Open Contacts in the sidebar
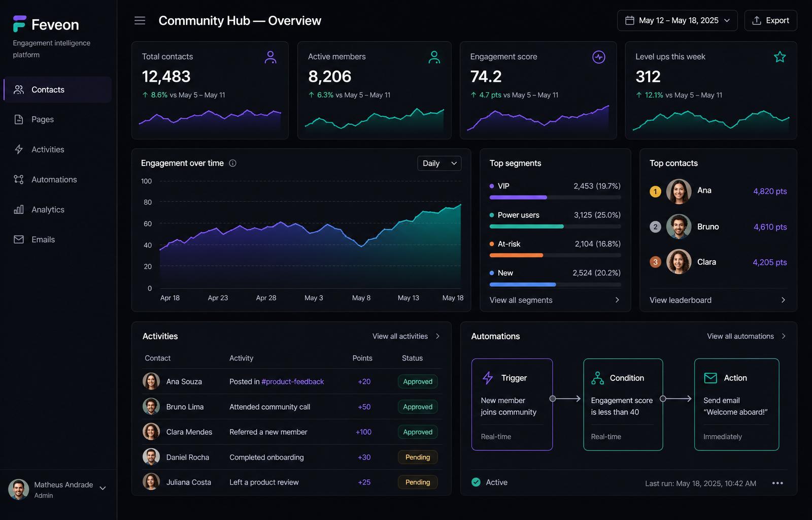The image size is (812, 520). coord(57,89)
